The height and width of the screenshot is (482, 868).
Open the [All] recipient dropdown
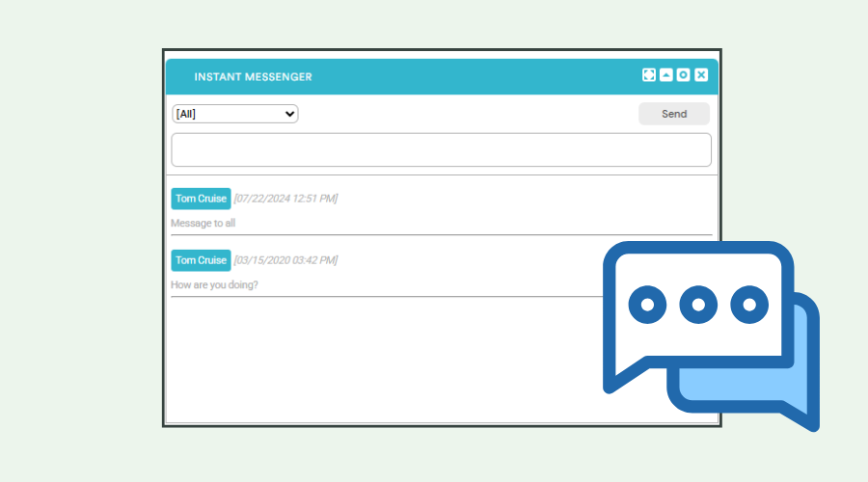(x=234, y=114)
